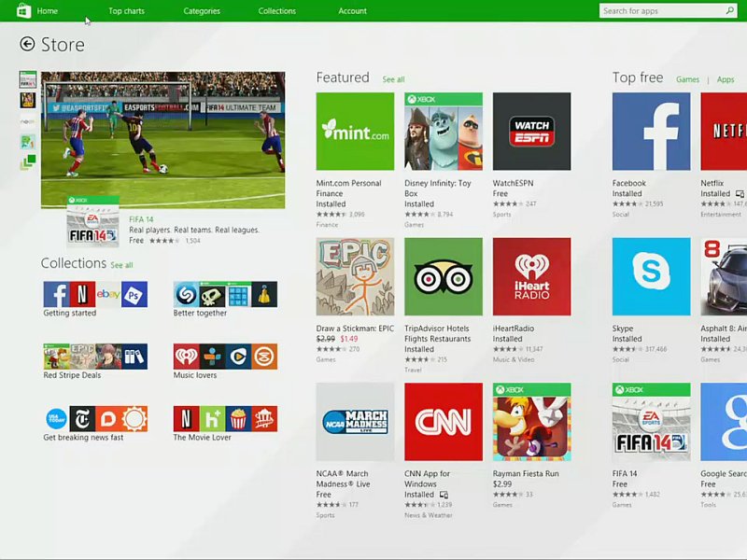Viewport: 747px width, 560px height.
Task: Open The Movie Lover collection icons
Action: click(225, 419)
